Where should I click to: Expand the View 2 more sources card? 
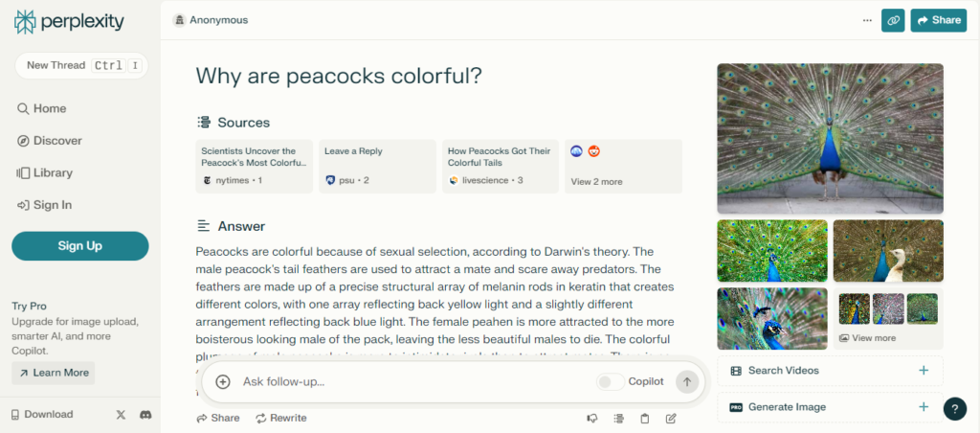coord(623,167)
